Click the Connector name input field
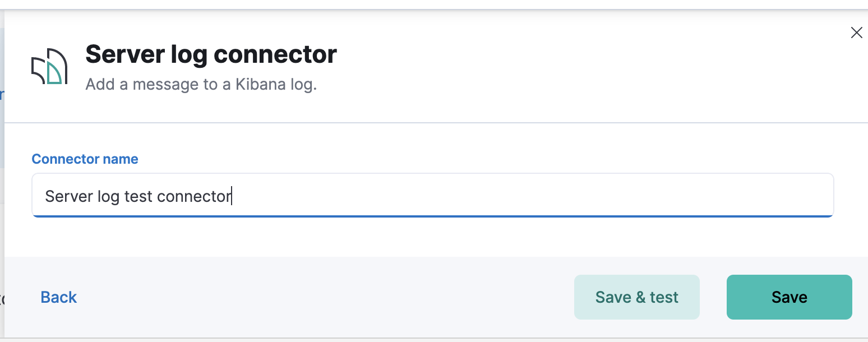The width and height of the screenshot is (868, 342). coord(432,196)
